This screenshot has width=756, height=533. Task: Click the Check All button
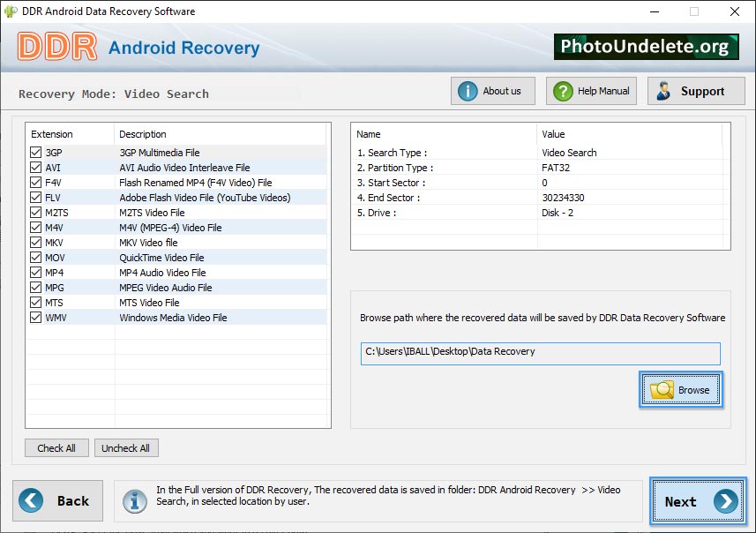pyautogui.click(x=56, y=448)
